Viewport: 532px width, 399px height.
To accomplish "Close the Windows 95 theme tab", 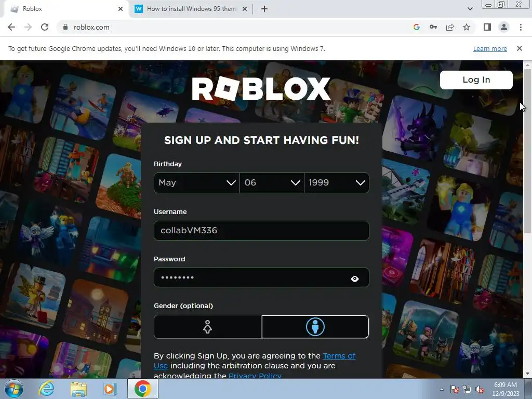I will (x=245, y=9).
